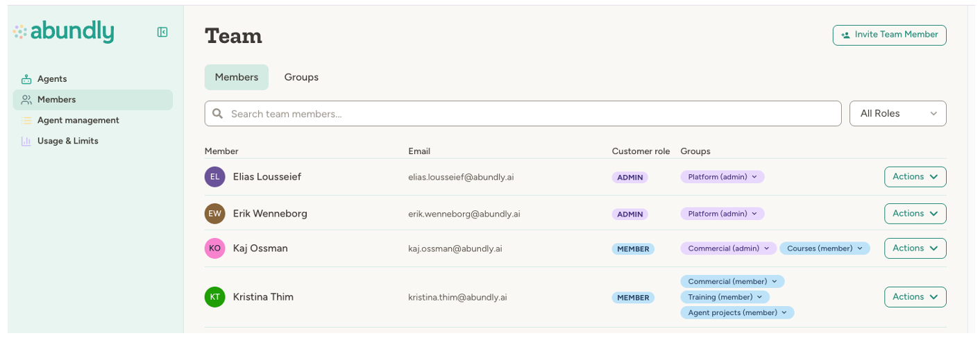980x338 pixels.
Task: Expand the Training (member) group chip
Action: tap(725, 297)
